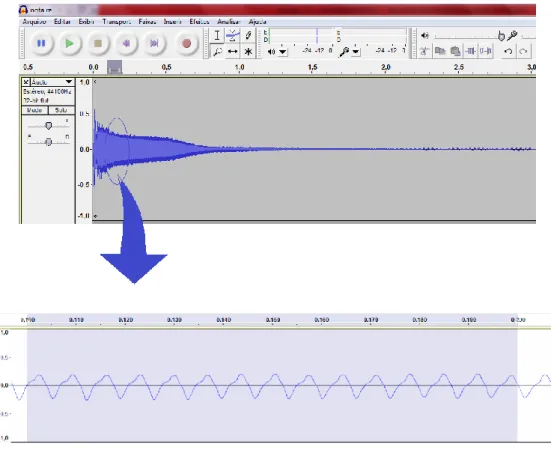Open the Editar menu
The image size is (551, 453).
[62, 22]
